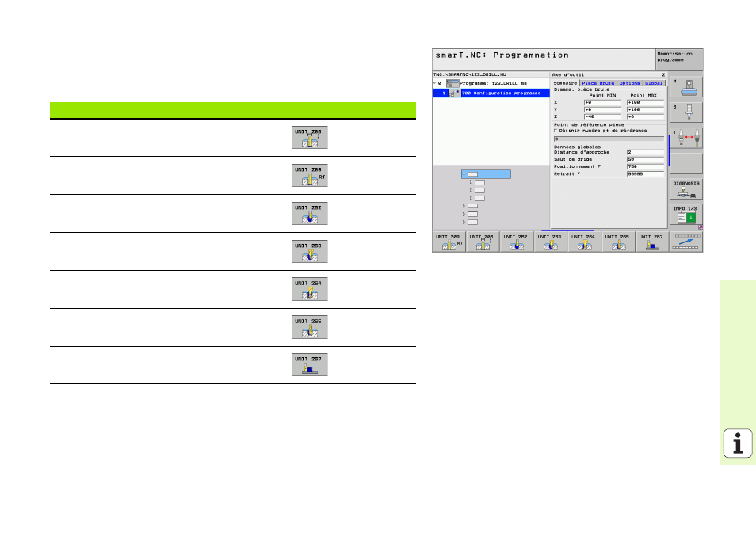
Task: Select row '700 Configuration programme'
Action: (x=491, y=93)
